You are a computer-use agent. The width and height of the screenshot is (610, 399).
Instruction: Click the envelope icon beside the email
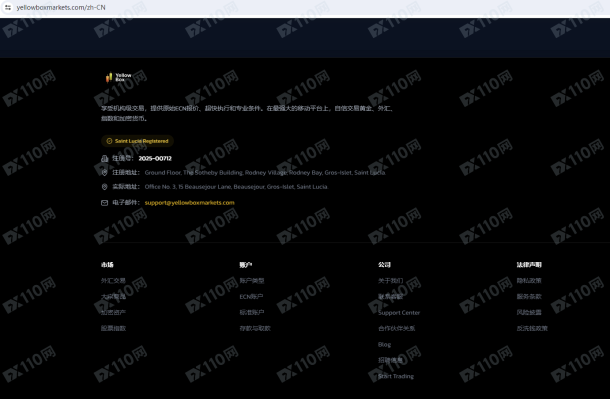104,203
